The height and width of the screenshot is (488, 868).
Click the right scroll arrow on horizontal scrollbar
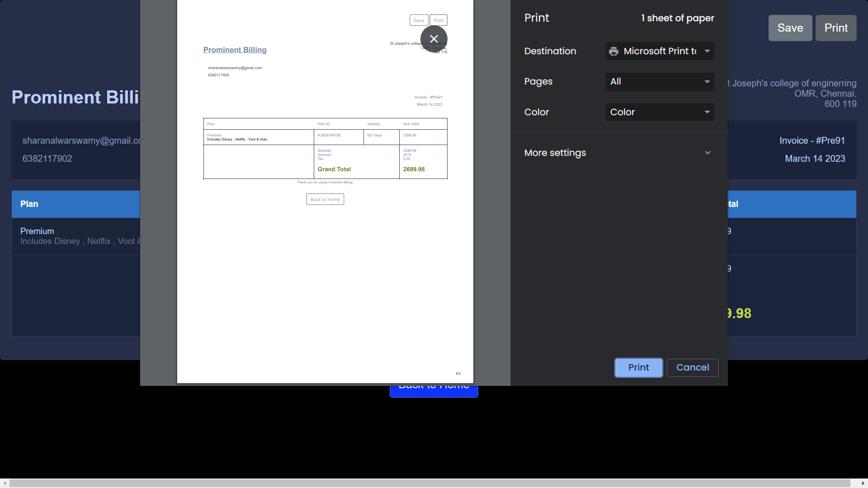863,483
